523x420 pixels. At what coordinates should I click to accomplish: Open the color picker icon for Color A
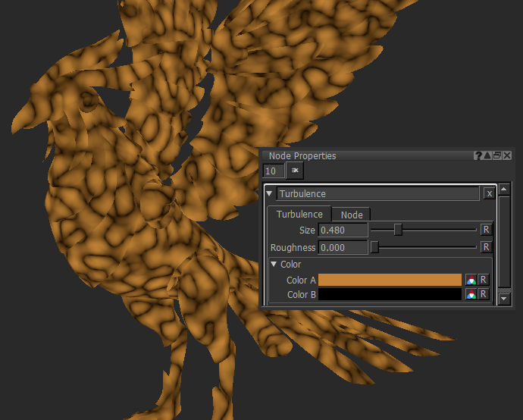click(471, 280)
